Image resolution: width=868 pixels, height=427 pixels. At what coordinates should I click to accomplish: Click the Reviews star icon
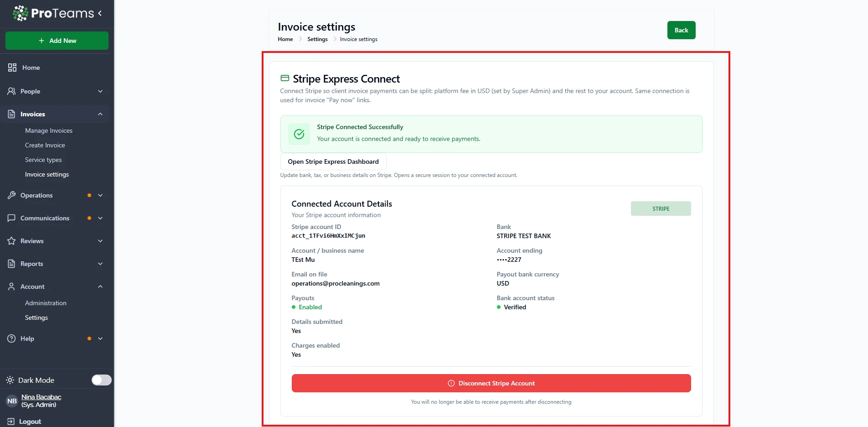pos(12,241)
